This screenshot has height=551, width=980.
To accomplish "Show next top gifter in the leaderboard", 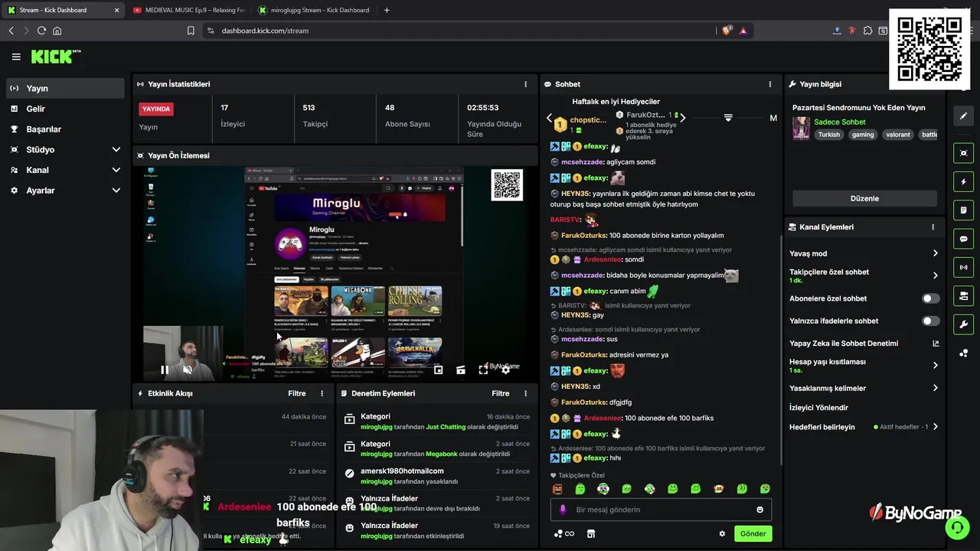I will (682, 118).
